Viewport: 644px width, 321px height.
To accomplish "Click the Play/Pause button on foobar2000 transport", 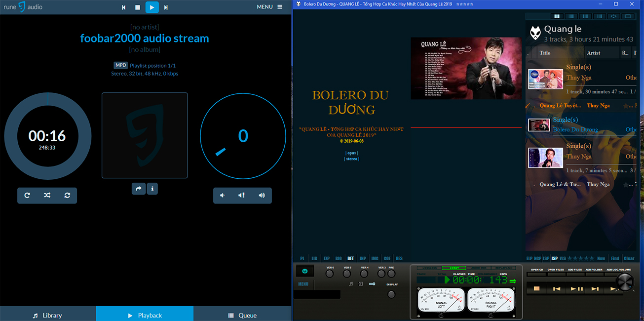I will (576, 288).
